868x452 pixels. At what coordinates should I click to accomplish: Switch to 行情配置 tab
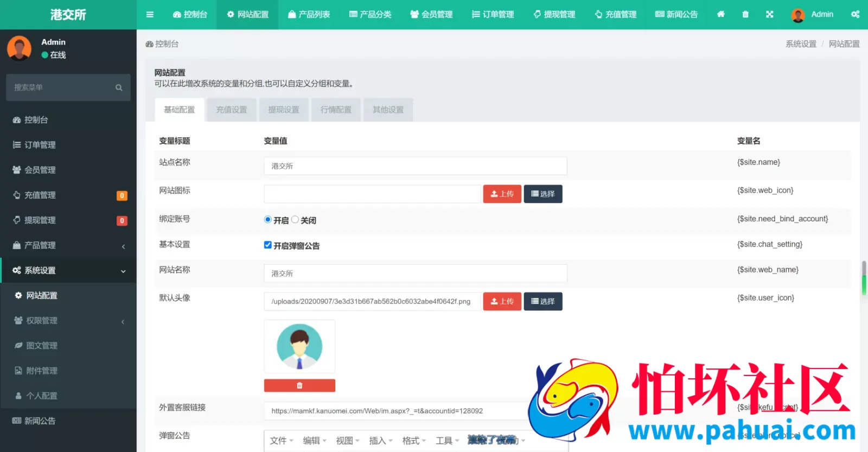[x=336, y=110]
